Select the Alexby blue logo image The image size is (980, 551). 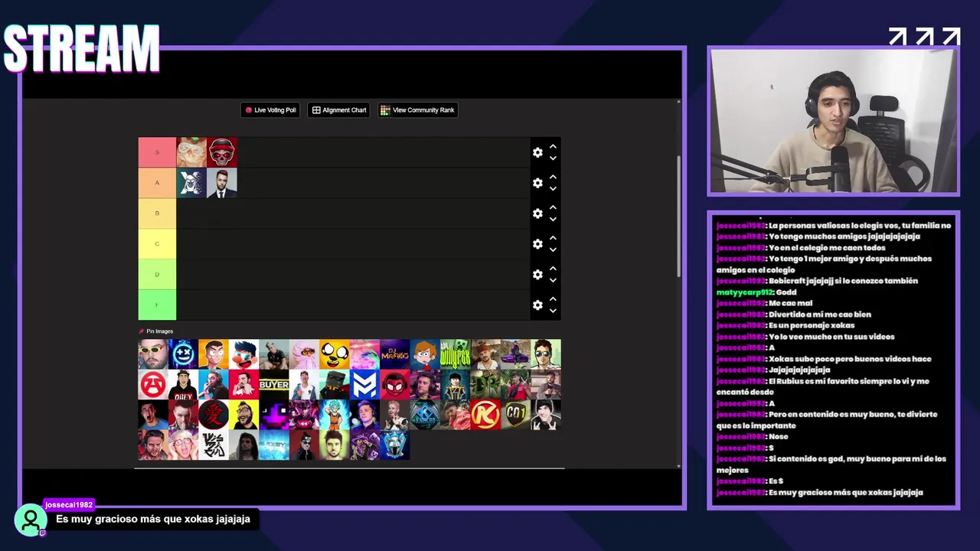[273, 445]
